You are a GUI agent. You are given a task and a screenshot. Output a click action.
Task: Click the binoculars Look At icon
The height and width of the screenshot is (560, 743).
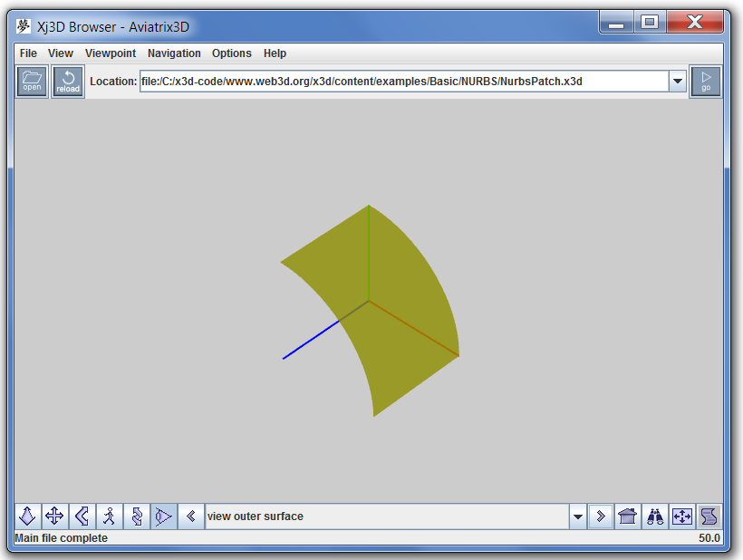pyautogui.click(x=655, y=517)
